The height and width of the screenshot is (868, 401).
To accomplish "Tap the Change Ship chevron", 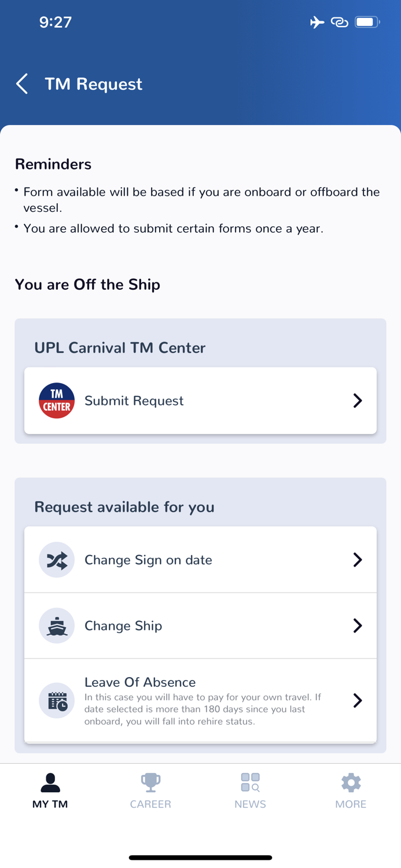I will tap(358, 626).
